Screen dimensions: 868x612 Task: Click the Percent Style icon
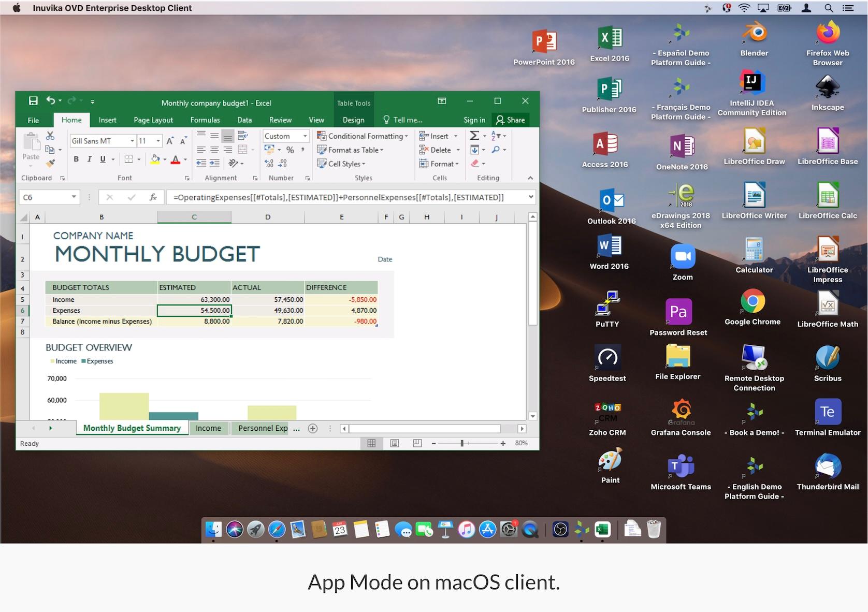(290, 150)
